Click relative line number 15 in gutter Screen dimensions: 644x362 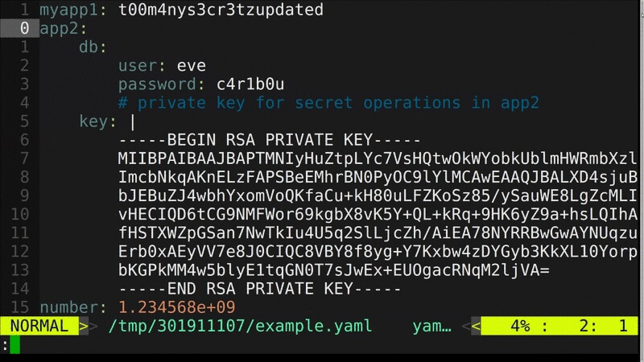pos(19,307)
